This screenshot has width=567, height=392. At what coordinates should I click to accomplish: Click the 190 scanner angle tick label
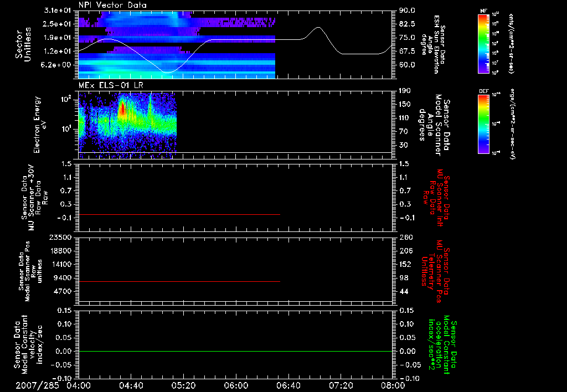pos(405,91)
